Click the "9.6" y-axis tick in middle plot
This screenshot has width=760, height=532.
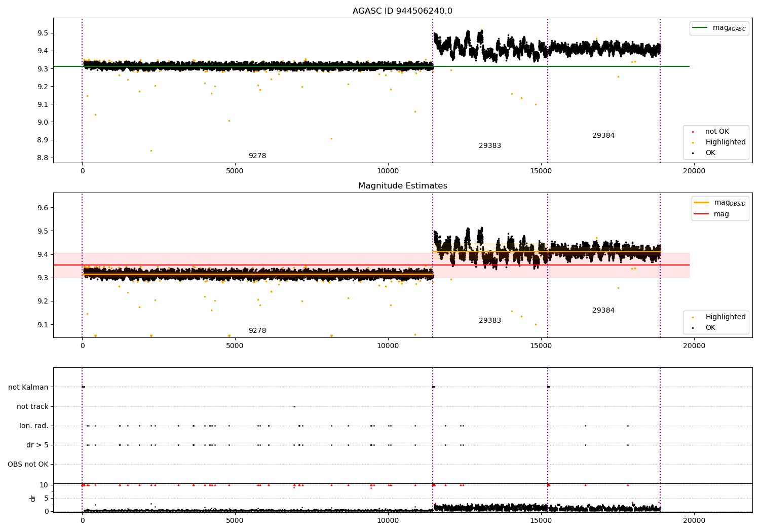pyautogui.click(x=43, y=208)
